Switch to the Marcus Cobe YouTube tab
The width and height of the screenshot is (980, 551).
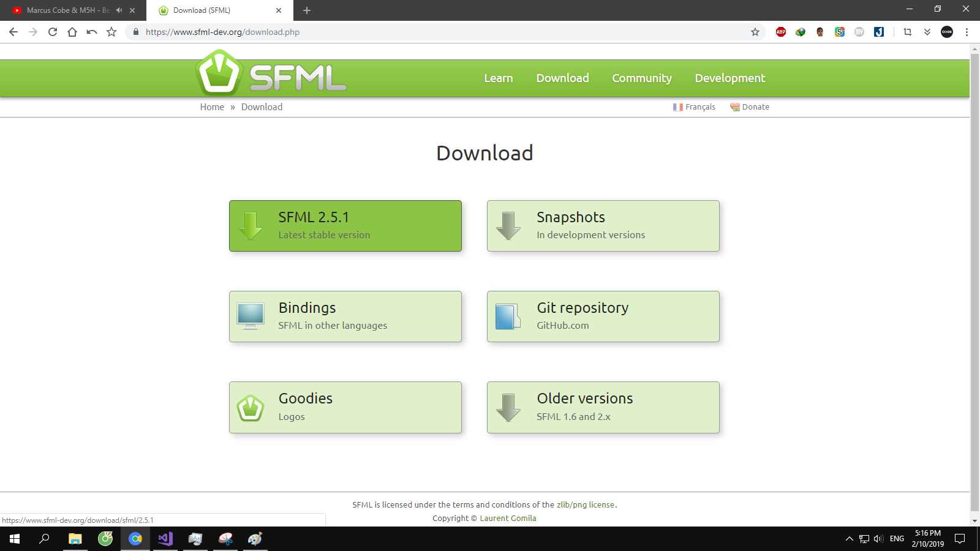[68, 10]
